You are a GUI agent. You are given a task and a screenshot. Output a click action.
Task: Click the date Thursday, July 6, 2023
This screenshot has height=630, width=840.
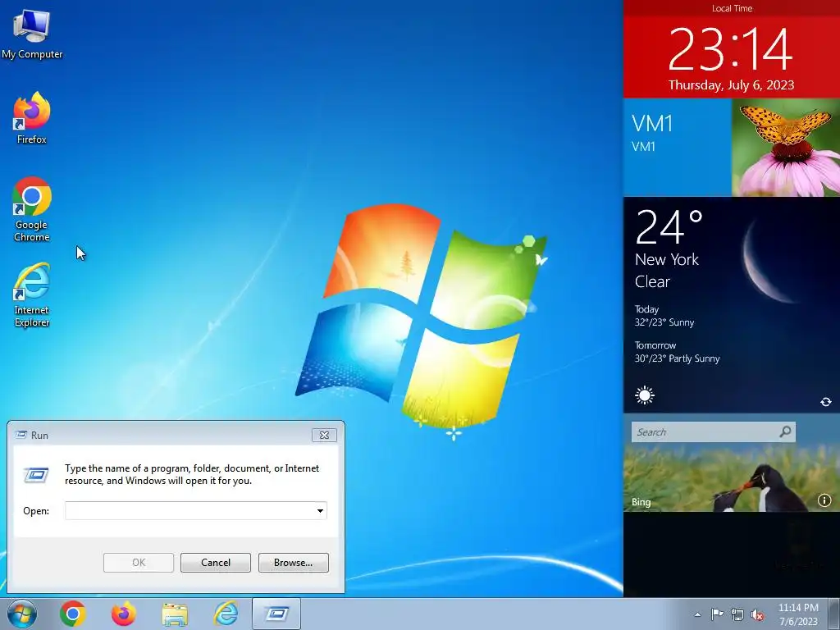click(x=731, y=85)
